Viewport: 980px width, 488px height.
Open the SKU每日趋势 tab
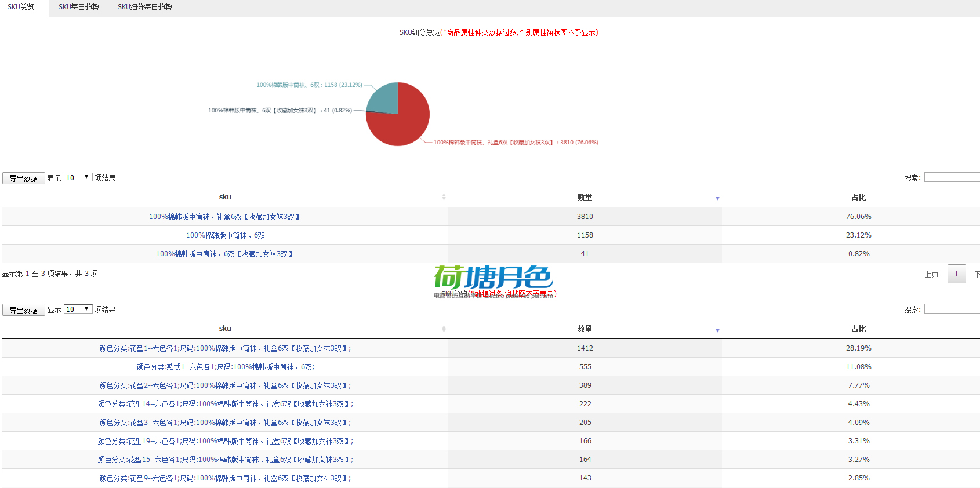click(78, 8)
